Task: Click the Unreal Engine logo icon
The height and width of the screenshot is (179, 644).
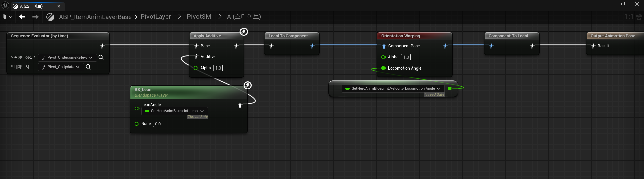Action: click(5, 5)
